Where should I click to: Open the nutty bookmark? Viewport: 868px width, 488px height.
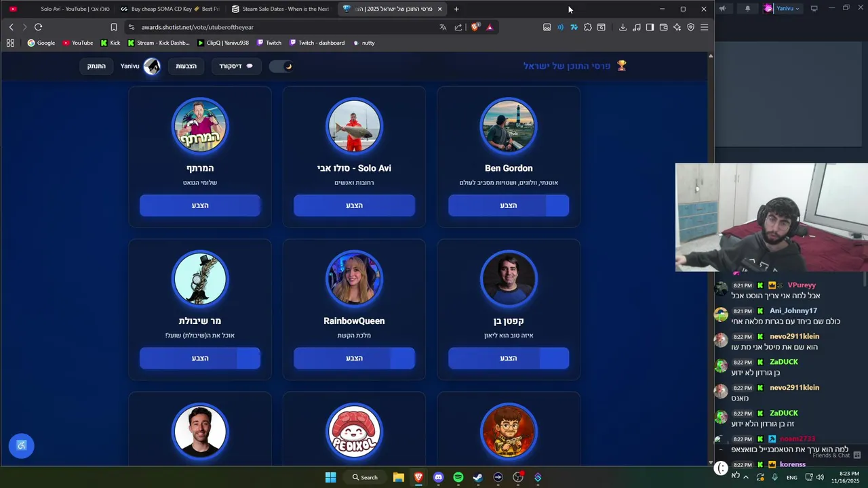[364, 43]
